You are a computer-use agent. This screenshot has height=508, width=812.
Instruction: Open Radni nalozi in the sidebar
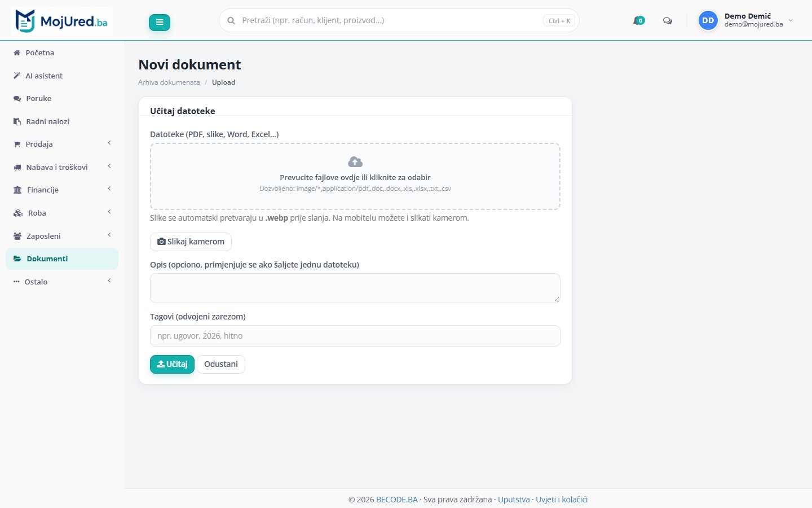tap(62, 121)
